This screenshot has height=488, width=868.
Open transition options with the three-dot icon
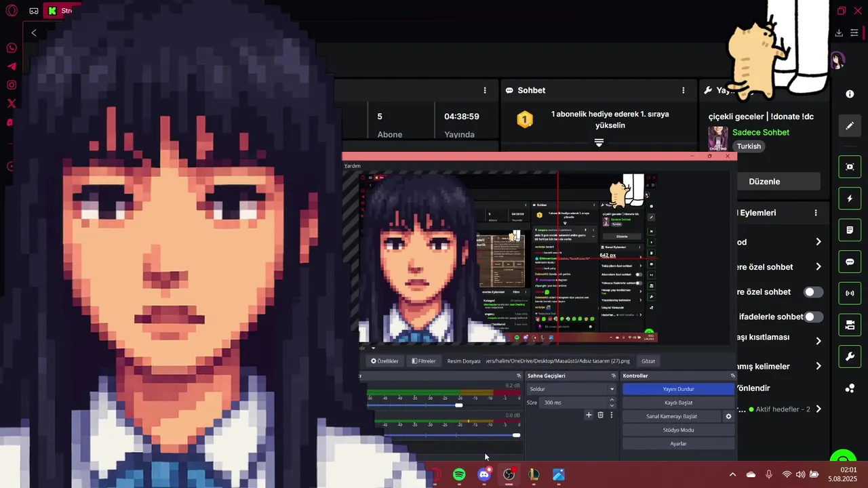(611, 415)
